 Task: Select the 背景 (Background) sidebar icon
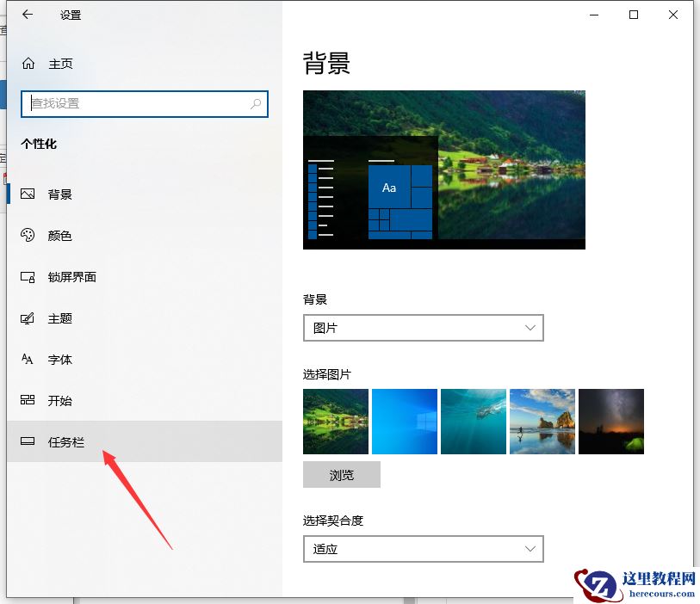pos(28,194)
